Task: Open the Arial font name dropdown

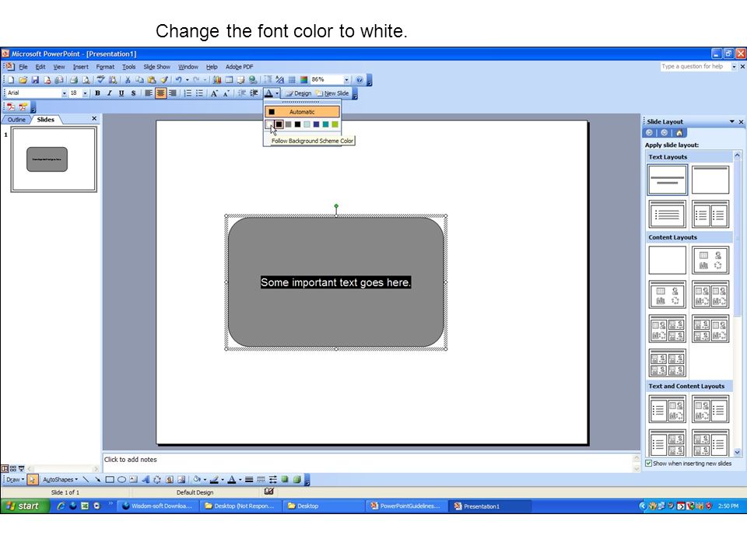Action: click(65, 93)
